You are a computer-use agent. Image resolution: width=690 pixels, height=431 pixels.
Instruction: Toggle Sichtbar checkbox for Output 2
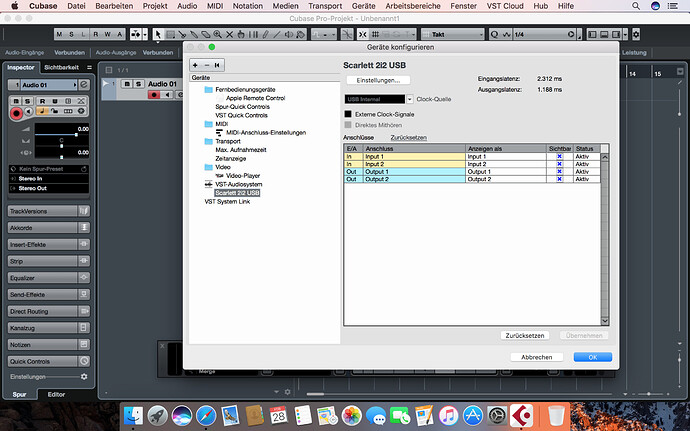[559, 179]
